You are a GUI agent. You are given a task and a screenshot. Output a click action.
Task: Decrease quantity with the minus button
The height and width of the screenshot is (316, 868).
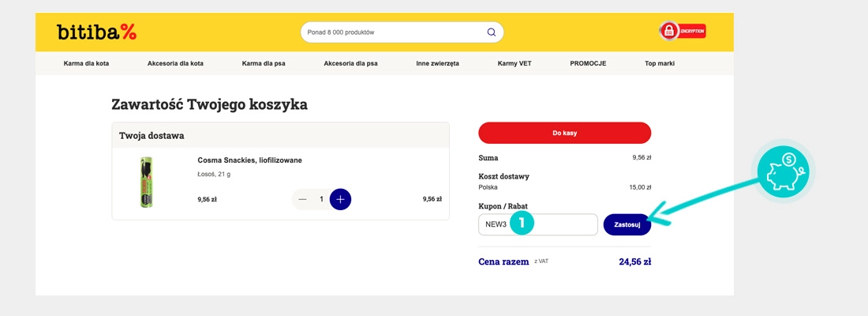[x=303, y=199]
